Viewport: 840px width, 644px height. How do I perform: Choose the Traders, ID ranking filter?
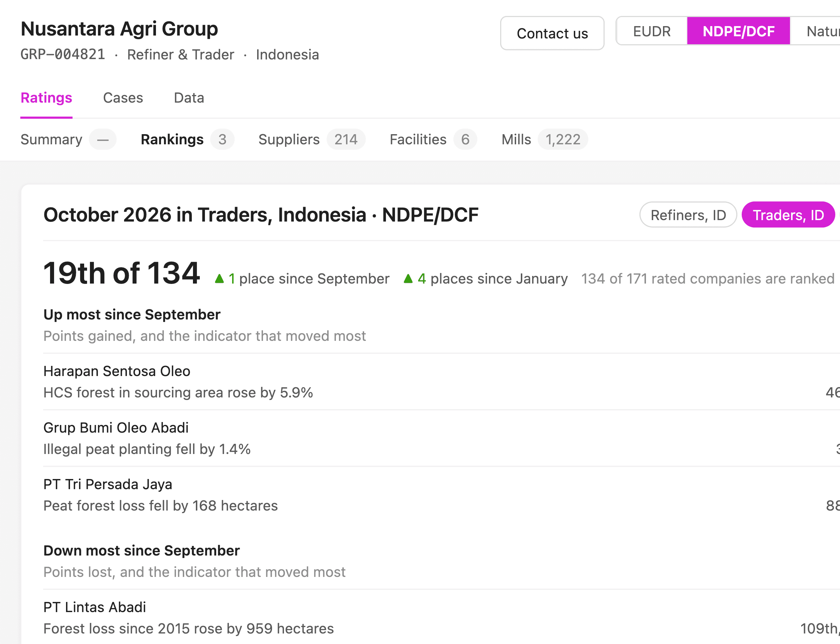(x=788, y=215)
